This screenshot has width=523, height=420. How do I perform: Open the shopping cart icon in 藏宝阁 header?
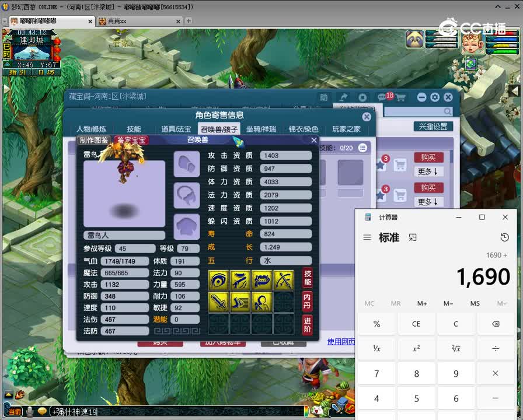400,97
